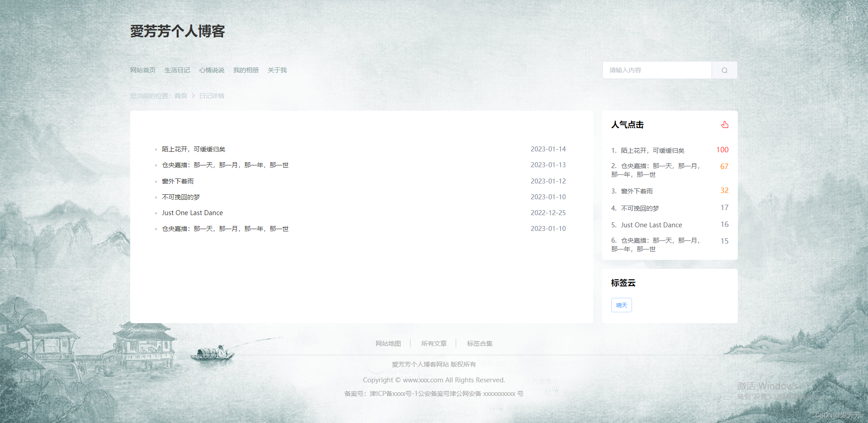Click hit count 17 in sidebar
The width and height of the screenshot is (868, 423).
click(724, 207)
